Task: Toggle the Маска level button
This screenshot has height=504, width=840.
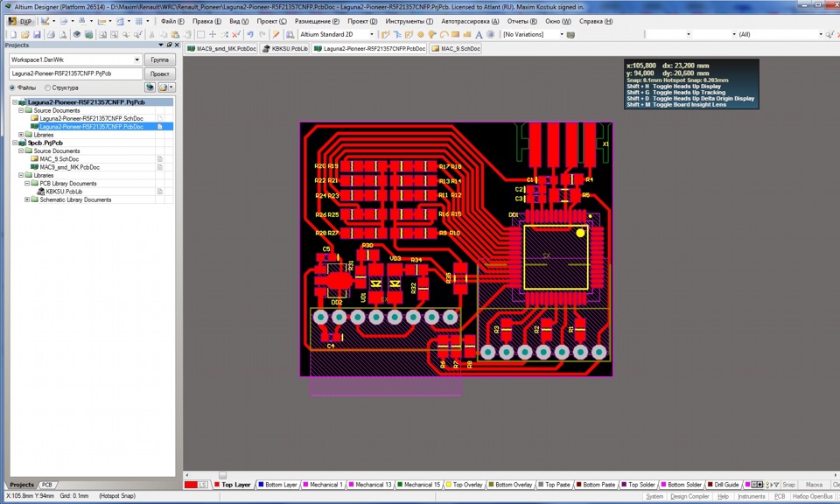Action: tap(814, 485)
